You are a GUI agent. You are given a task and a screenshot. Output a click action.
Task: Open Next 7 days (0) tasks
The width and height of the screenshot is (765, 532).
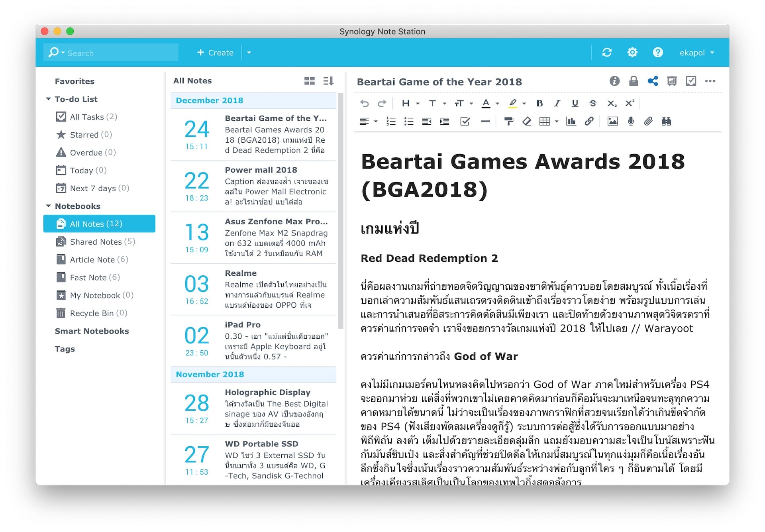100,188
